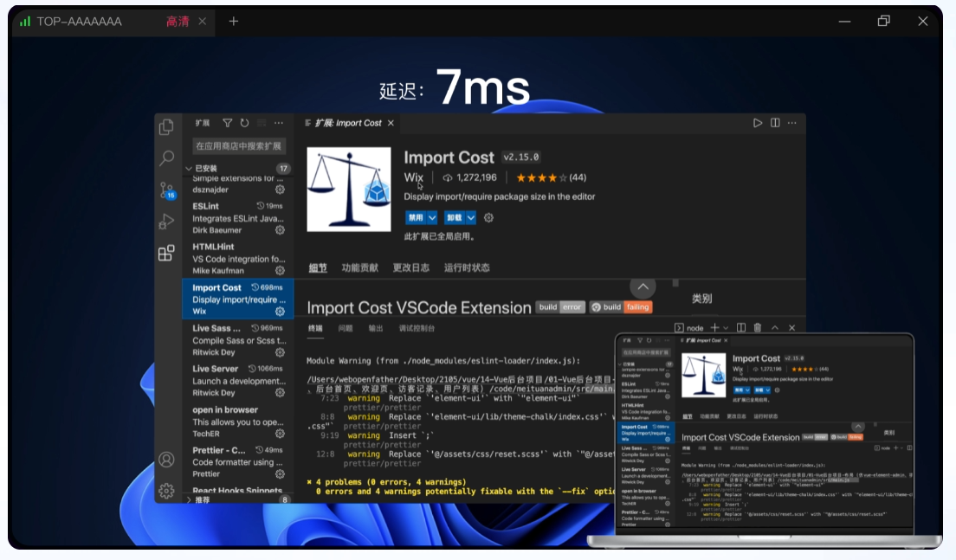956x560 pixels.
Task: Switch to the 更改日志 changelog tab
Action: click(410, 267)
